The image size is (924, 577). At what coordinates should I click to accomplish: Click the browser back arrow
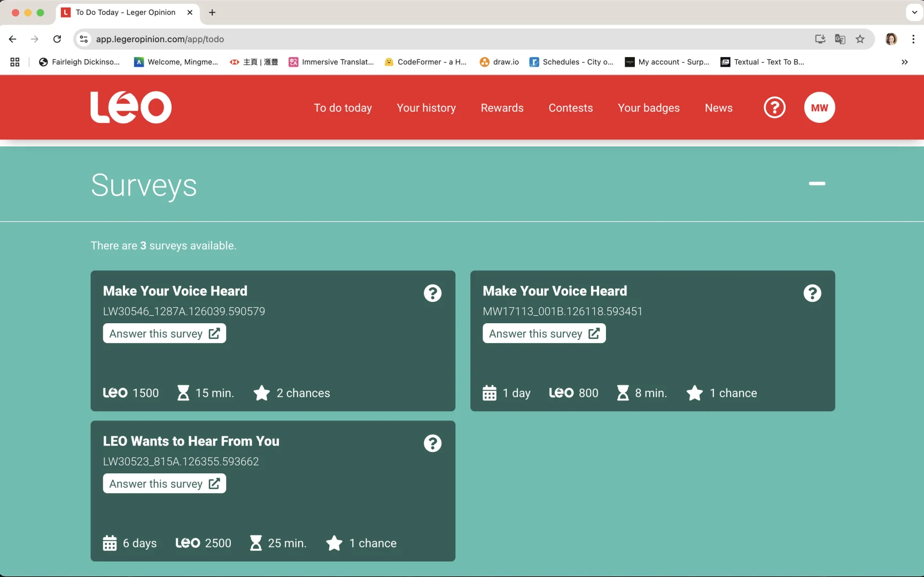(x=13, y=39)
